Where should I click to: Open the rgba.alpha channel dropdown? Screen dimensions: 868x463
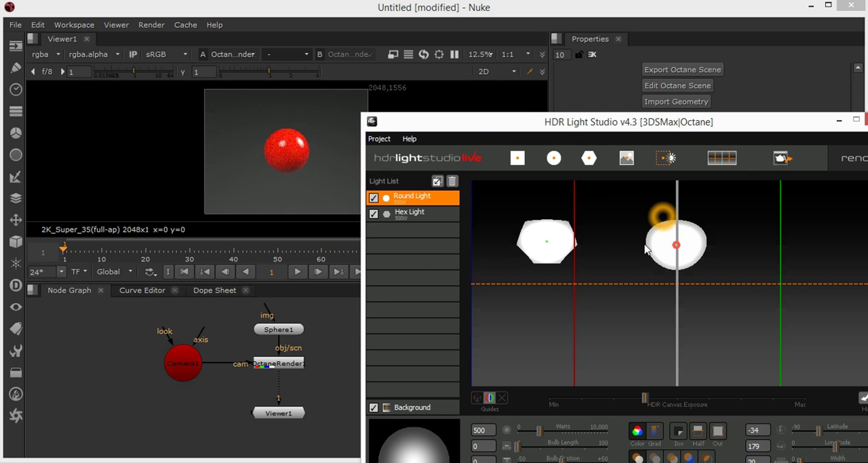tap(94, 54)
